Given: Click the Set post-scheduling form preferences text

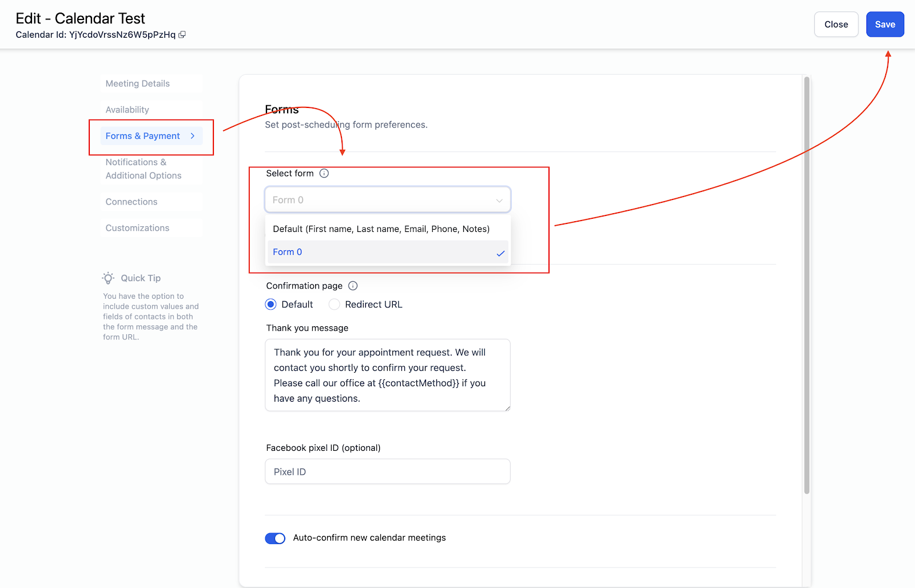Looking at the screenshot, I should coord(346,125).
